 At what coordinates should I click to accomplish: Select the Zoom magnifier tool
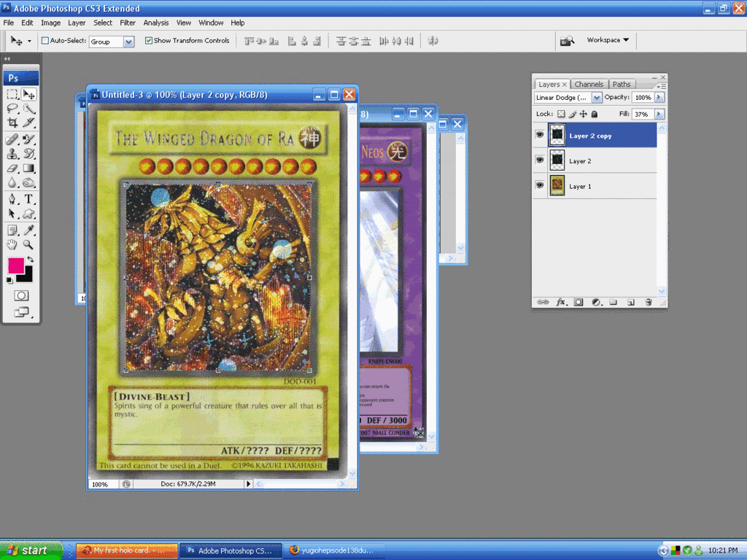tap(28, 245)
